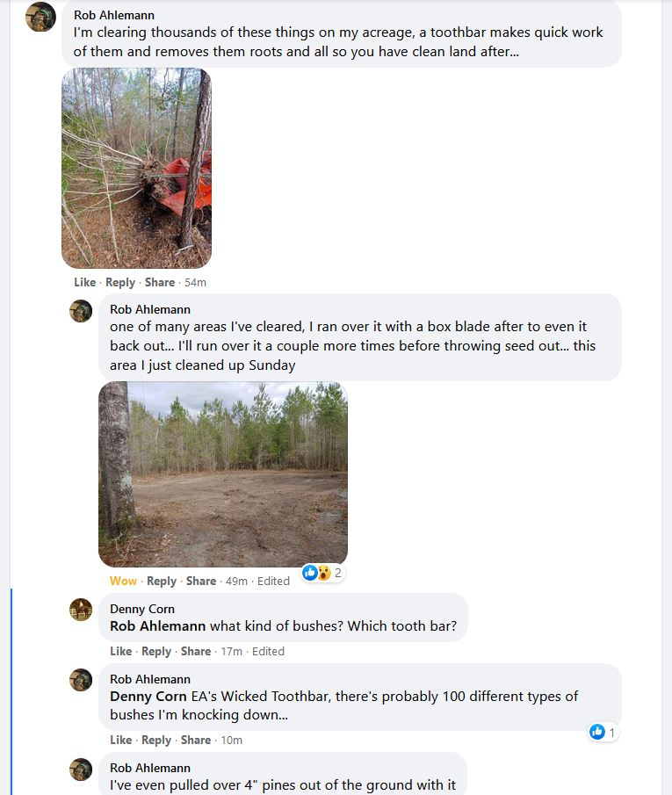Reply to the comment posted 54m ago
This screenshot has width=672, height=795.
coord(120,282)
